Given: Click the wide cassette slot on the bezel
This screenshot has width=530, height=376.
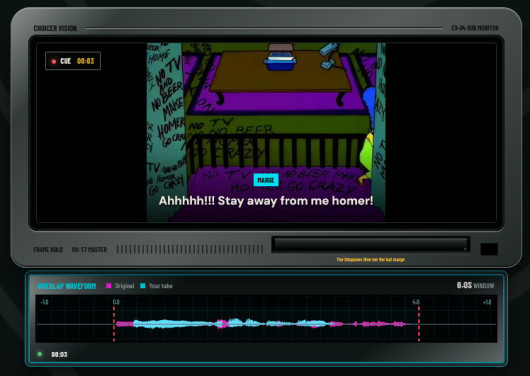Looking at the screenshot, I should click(x=370, y=244).
